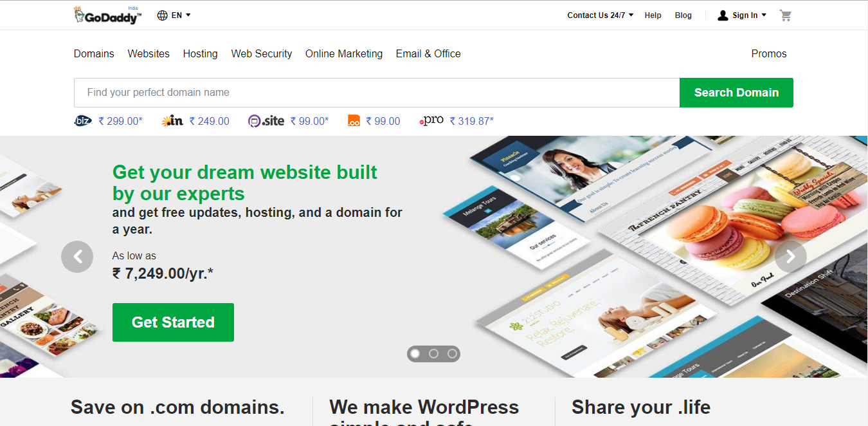Image resolution: width=868 pixels, height=426 pixels.
Task: Open the Websites menu
Action: (149, 54)
